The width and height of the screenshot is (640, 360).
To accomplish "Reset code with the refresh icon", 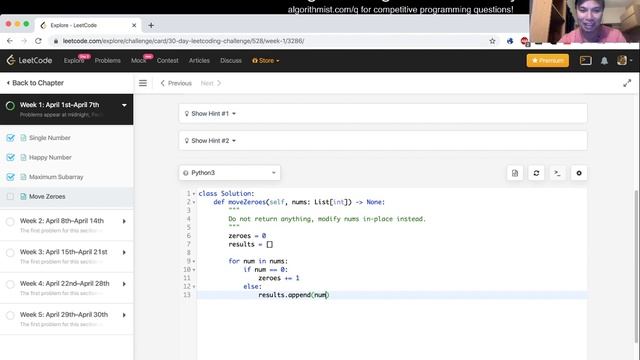I will (536, 173).
